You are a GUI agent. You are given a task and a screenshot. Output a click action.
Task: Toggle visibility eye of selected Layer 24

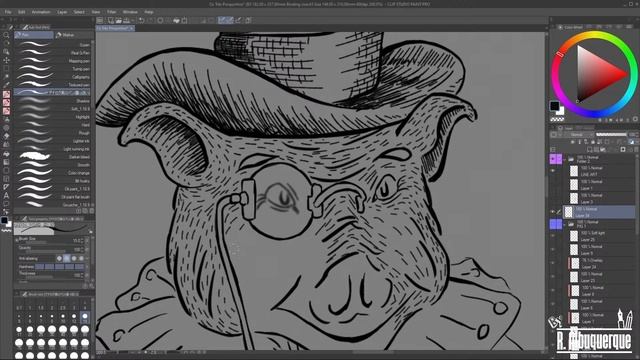click(553, 212)
